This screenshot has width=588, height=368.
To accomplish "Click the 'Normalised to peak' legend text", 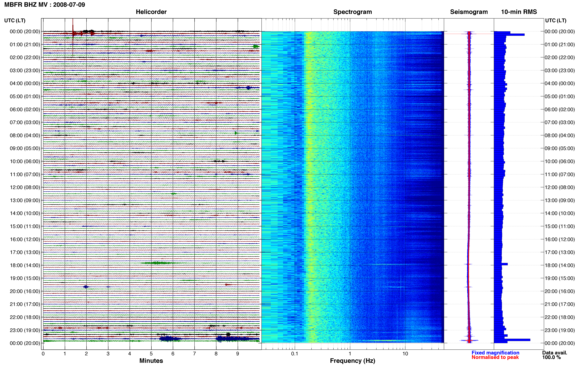I will tap(495, 357).
